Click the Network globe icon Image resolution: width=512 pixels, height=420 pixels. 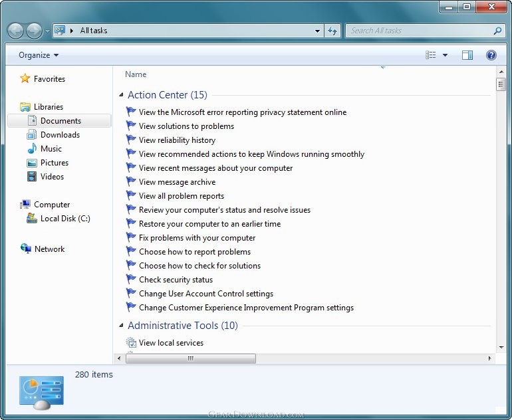pyautogui.click(x=26, y=249)
